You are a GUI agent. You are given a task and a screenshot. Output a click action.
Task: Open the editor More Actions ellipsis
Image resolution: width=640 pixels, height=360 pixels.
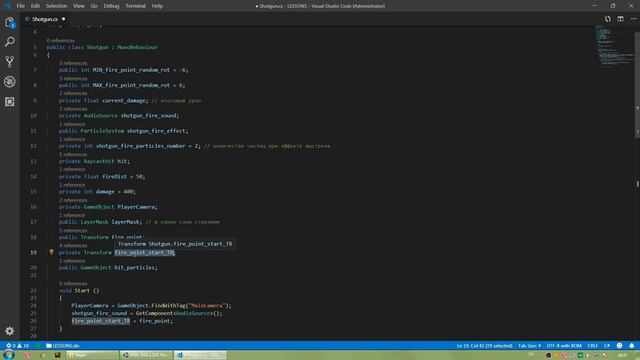(633, 19)
